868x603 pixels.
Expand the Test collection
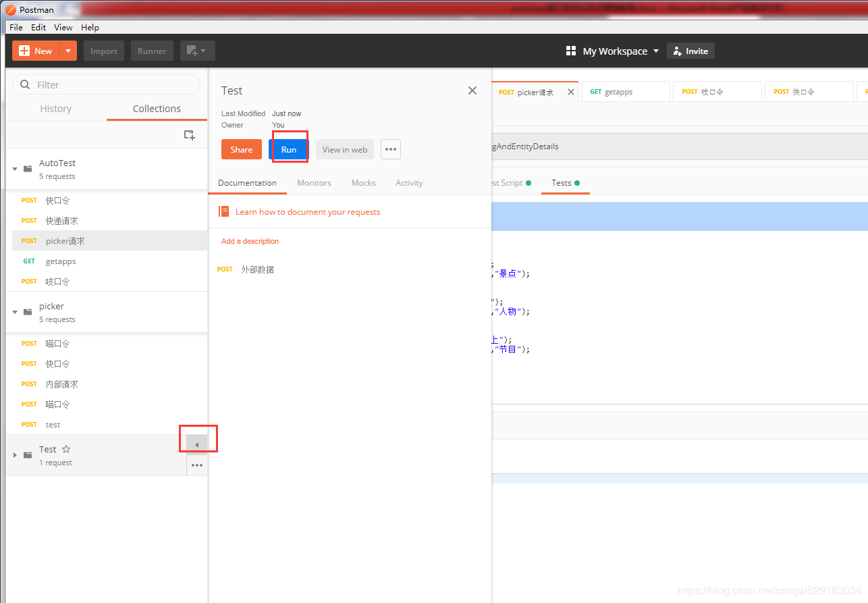click(x=15, y=455)
